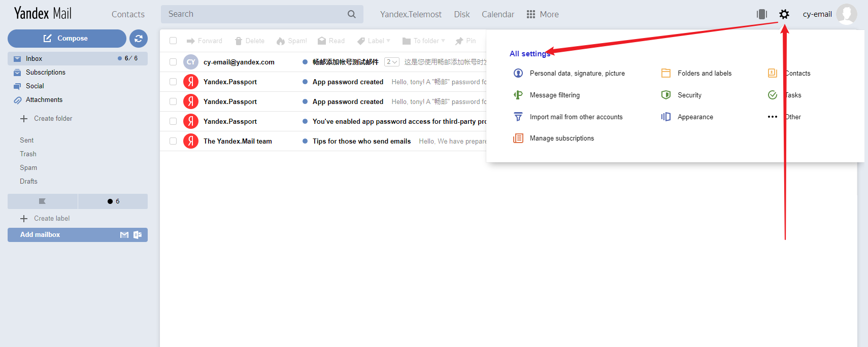Click the Outlook icon in Add mailbox
Screen dimensions: 868x347
pyautogui.click(x=138, y=235)
